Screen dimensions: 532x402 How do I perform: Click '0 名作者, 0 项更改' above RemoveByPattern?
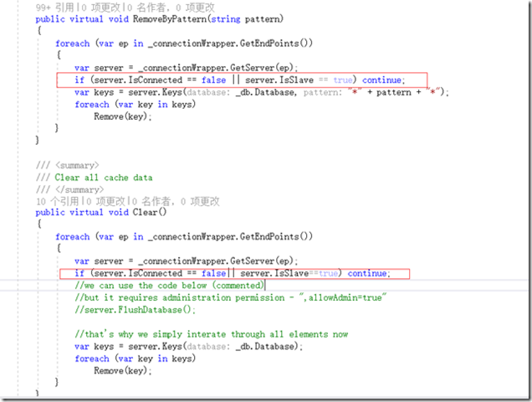171,8
